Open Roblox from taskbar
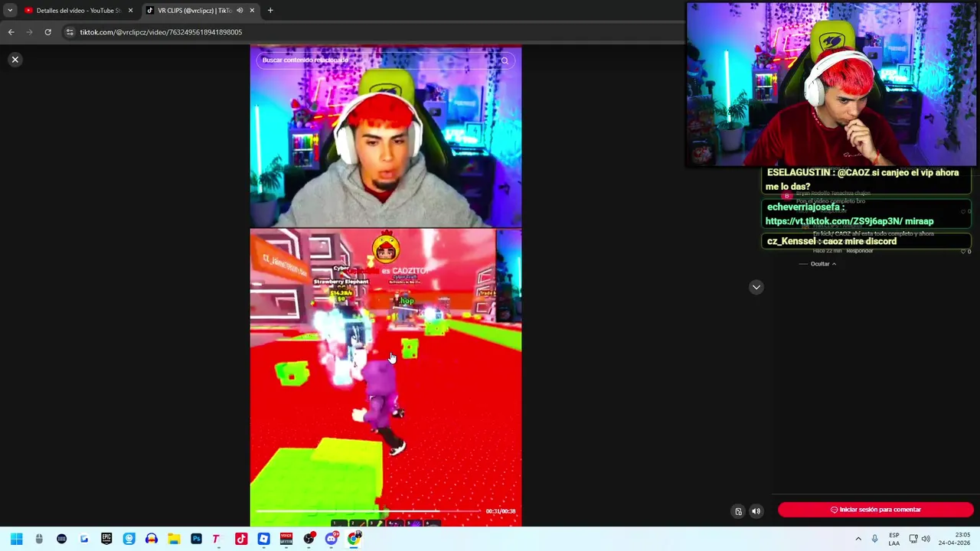 (263, 539)
